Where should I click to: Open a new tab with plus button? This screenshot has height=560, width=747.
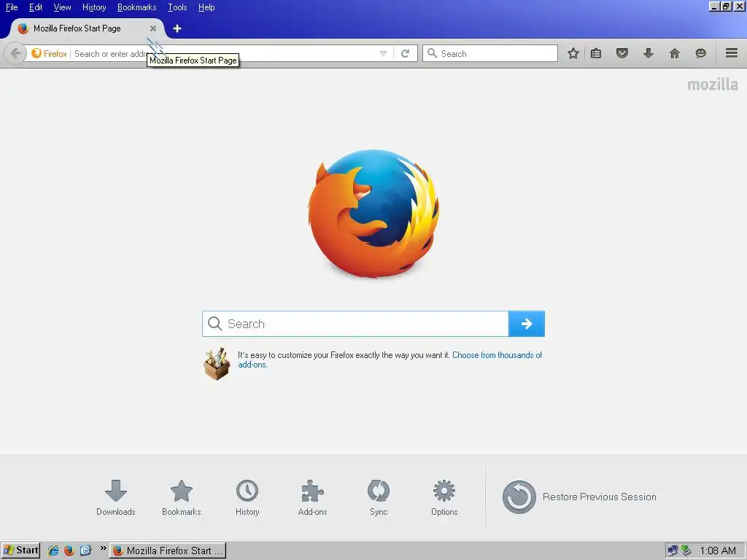pos(177,28)
